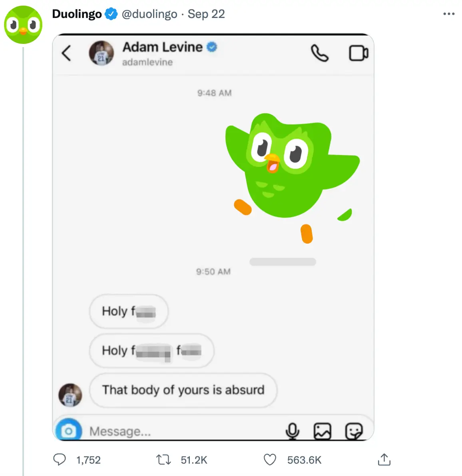Click the Sep 22 timestamp link

[x=206, y=14]
